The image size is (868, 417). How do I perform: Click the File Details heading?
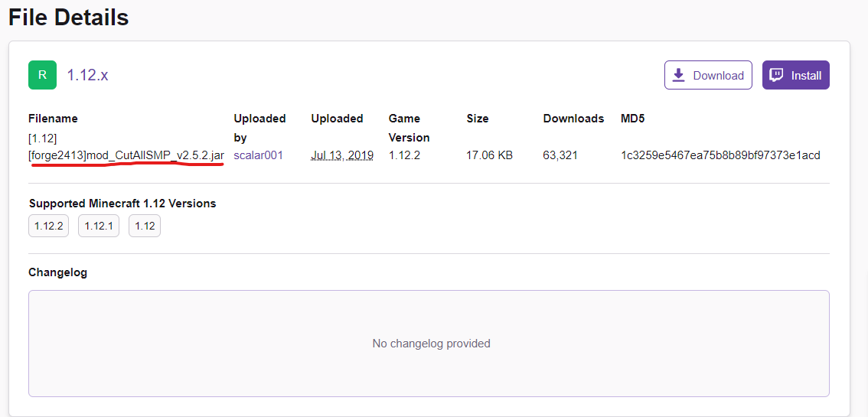tap(68, 18)
